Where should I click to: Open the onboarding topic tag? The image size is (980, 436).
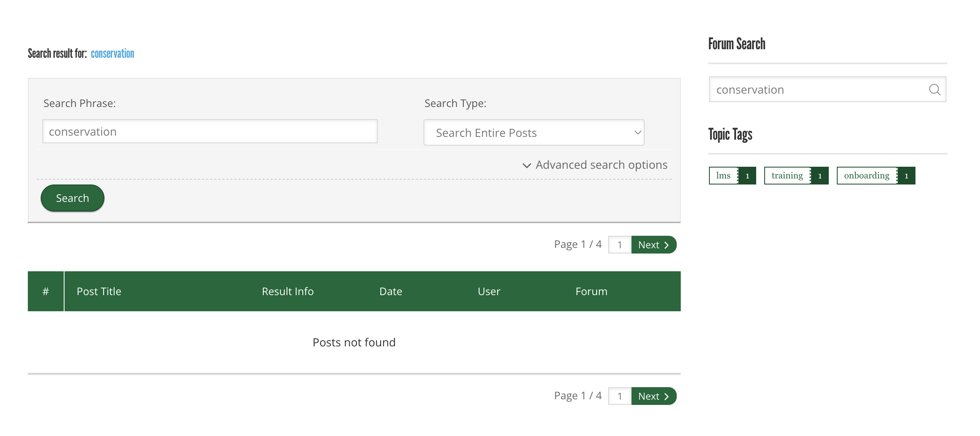tap(866, 176)
